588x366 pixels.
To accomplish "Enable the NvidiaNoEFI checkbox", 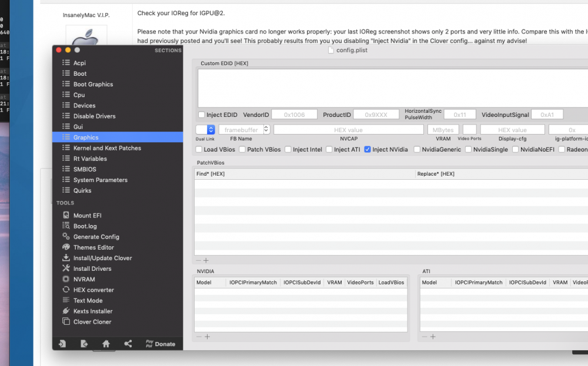I will click(516, 149).
